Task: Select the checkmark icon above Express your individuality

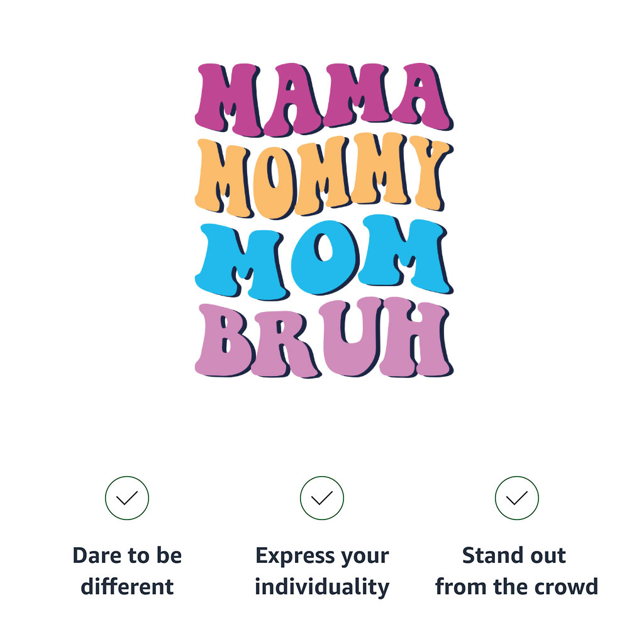Action: (x=321, y=498)
